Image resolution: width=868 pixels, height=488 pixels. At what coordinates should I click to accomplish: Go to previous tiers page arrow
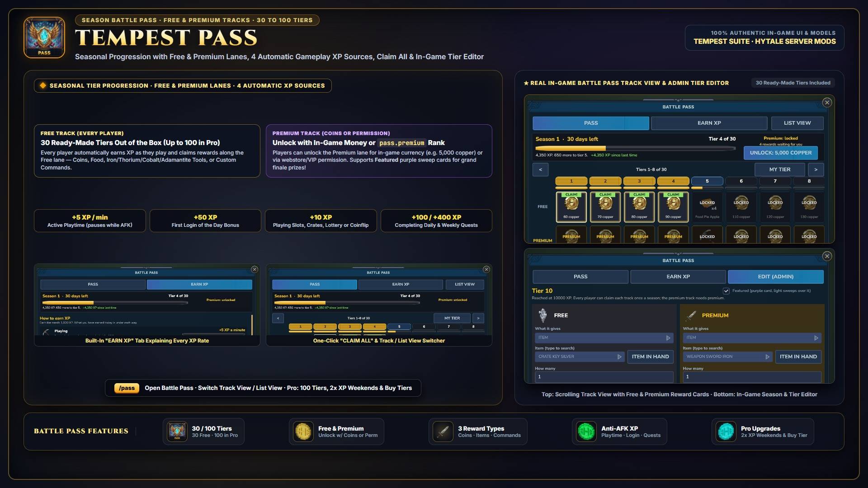540,169
